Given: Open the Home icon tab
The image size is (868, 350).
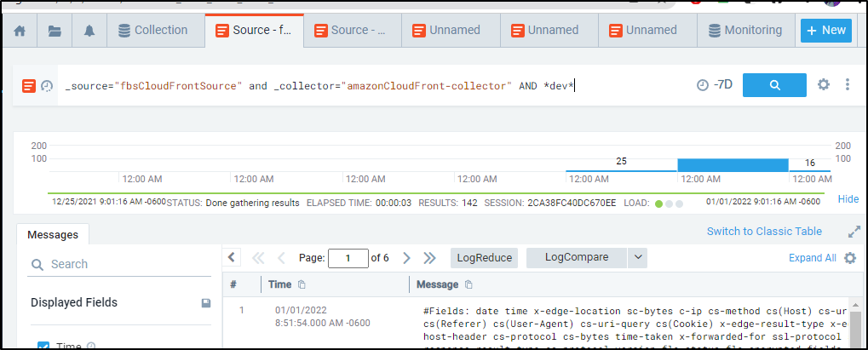Looking at the screenshot, I should [x=20, y=32].
